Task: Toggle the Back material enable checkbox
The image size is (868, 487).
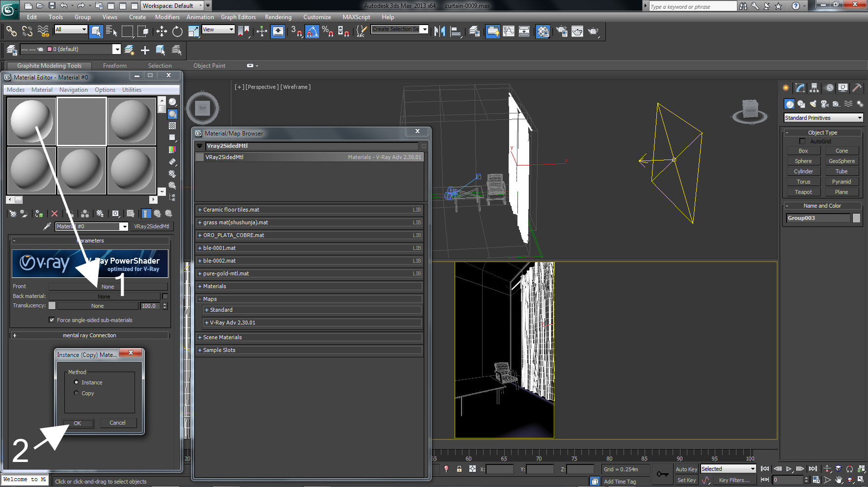Action: pos(165,296)
